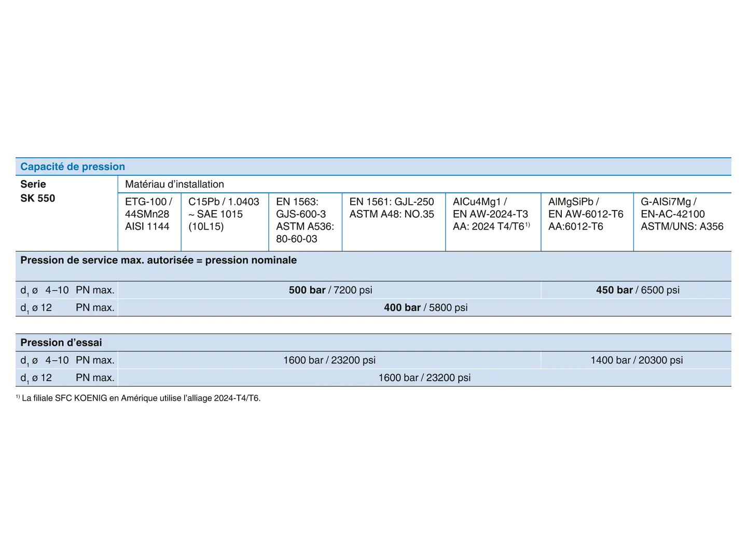This screenshot has width=747, height=560.
Task: Select the '5800 psi' value
Action: coord(448,307)
